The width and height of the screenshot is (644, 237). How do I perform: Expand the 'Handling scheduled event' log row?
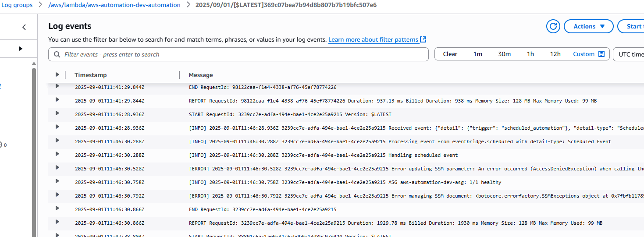(x=57, y=154)
